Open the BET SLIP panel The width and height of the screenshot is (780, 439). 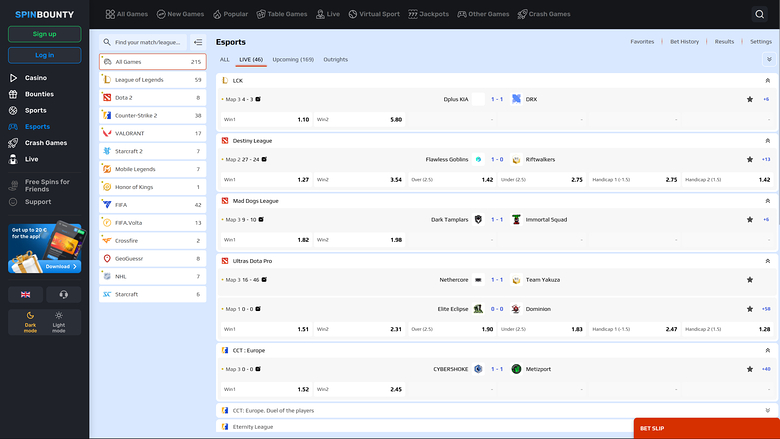[706, 428]
